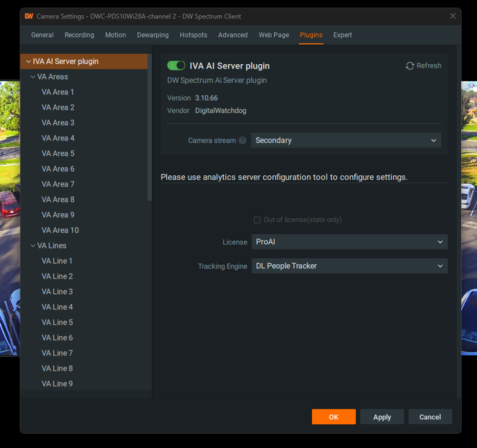Select VA Area 5 in the sidebar

coord(58,153)
